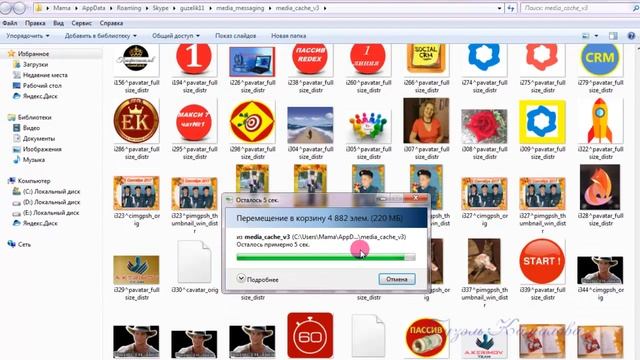The height and width of the screenshot is (360, 640).
Task: Open Яндекс.Диск under Компьютер
Action: pyautogui.click(x=40, y=223)
